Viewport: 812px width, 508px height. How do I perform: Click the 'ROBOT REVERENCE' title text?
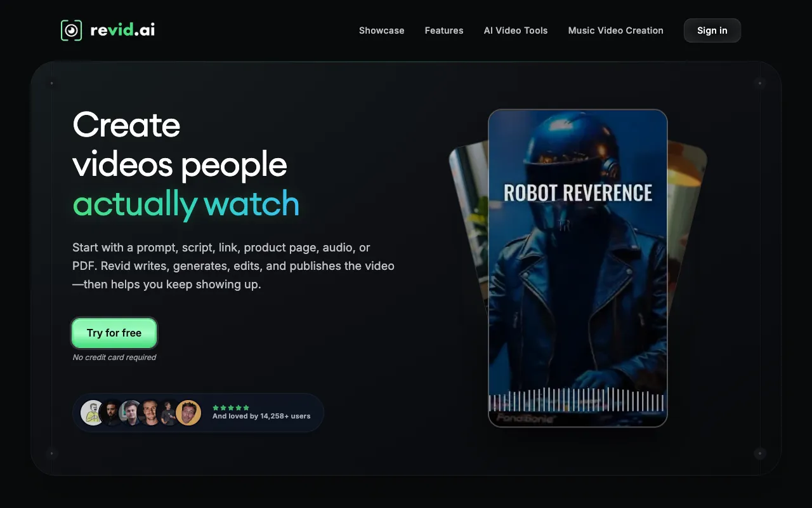tap(578, 193)
